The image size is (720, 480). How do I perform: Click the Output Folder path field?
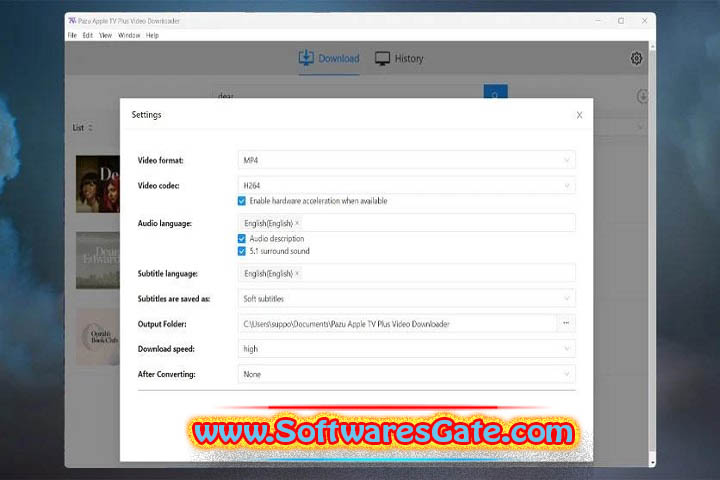pyautogui.click(x=397, y=323)
